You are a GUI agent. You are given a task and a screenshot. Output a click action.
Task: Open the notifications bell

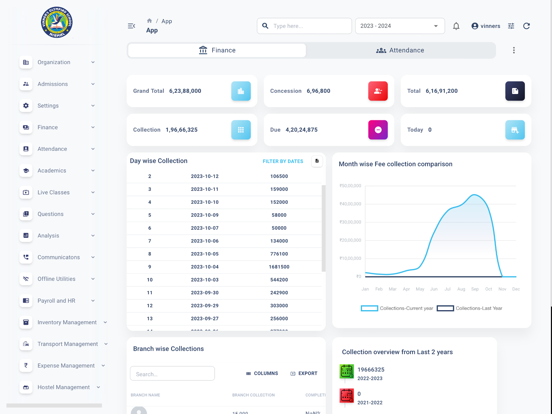point(456,26)
